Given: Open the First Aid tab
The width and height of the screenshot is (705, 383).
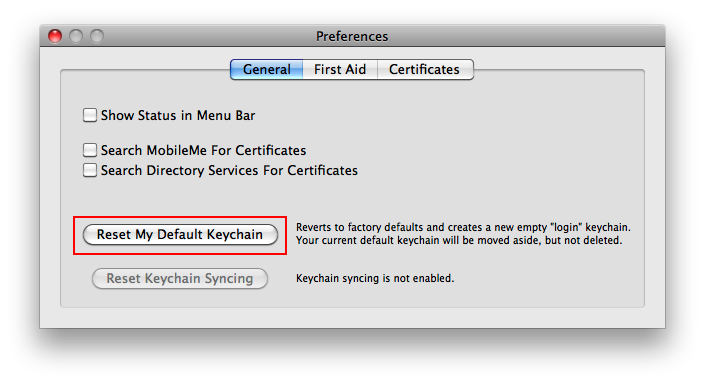Looking at the screenshot, I should (x=340, y=70).
